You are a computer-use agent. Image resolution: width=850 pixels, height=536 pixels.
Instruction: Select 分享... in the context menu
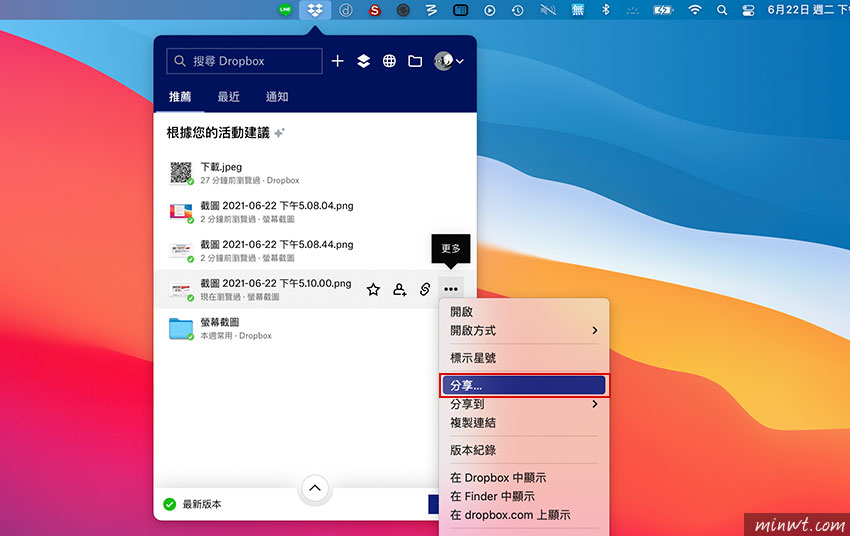pos(524,385)
